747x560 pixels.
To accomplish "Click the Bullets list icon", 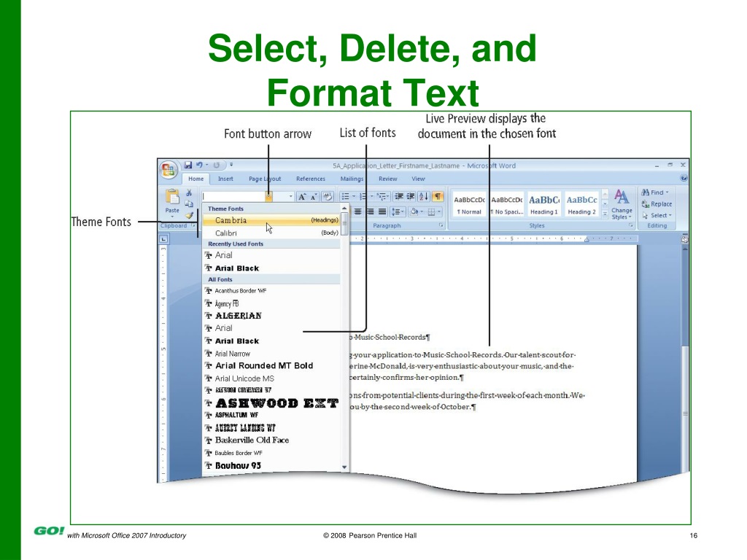I will point(345,196).
